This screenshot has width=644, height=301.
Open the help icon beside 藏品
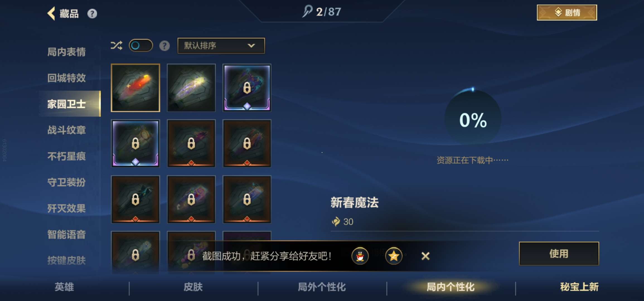click(x=92, y=14)
